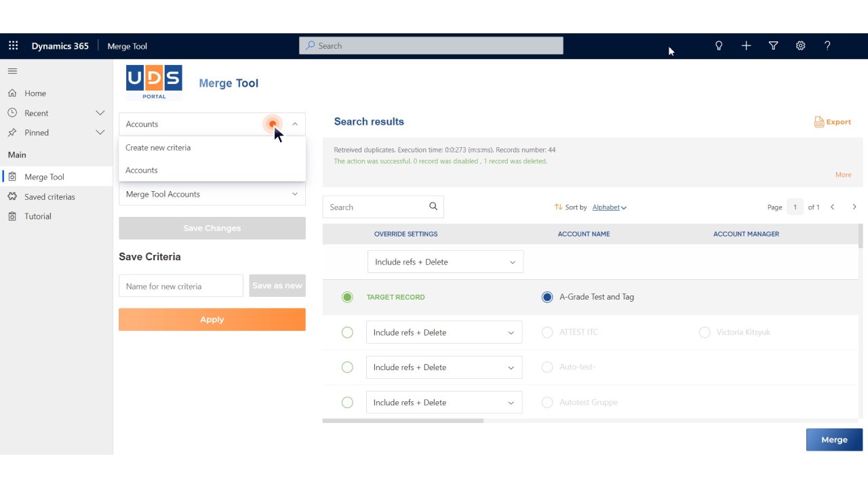
Task: Open the help question mark icon
Action: click(x=827, y=46)
